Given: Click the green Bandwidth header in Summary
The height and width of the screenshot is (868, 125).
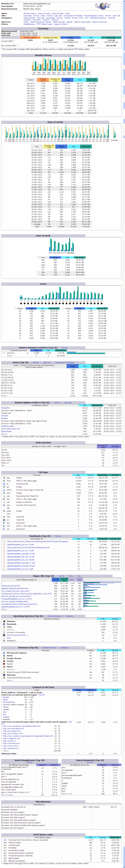Looking at the screenshot, I should click(111, 38).
